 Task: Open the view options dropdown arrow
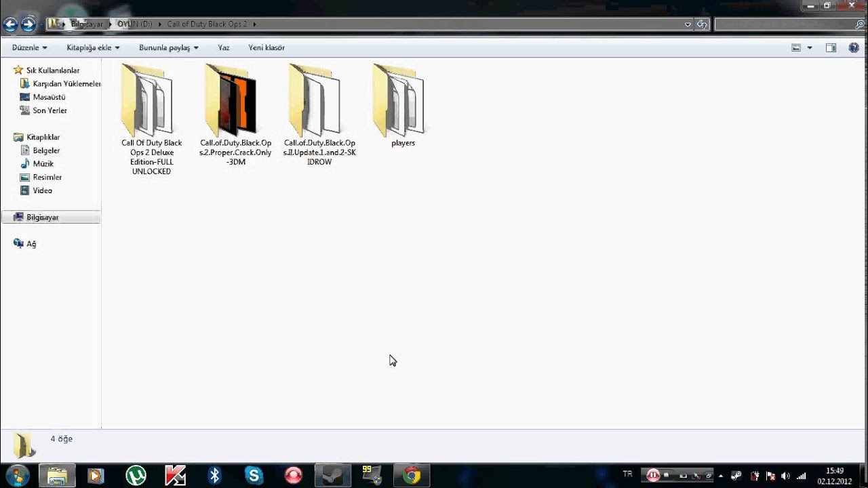tap(810, 47)
